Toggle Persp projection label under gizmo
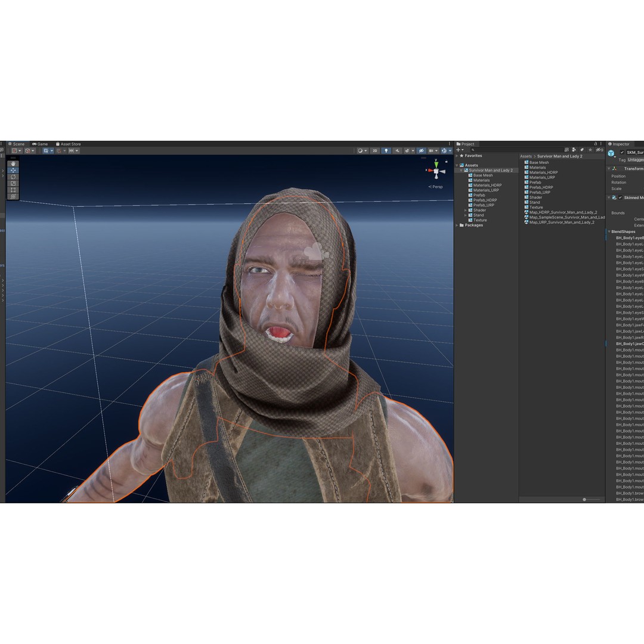Screen dimensions: 644x644 [x=435, y=187]
